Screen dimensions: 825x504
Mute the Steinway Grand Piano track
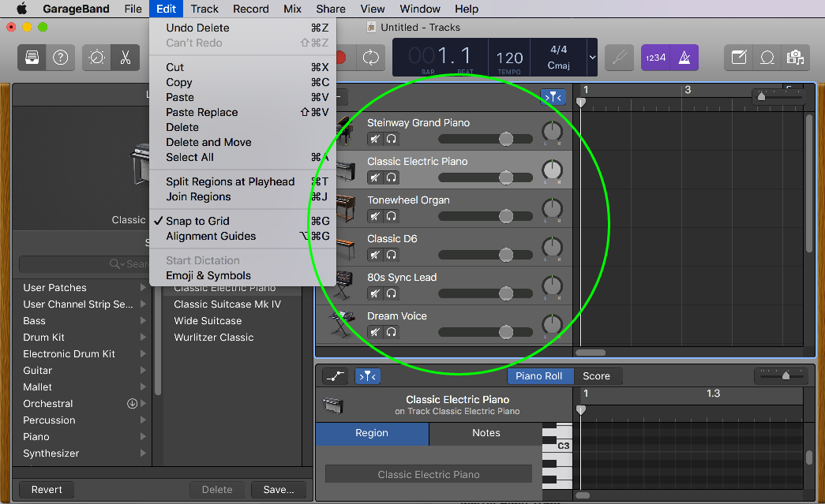375,140
